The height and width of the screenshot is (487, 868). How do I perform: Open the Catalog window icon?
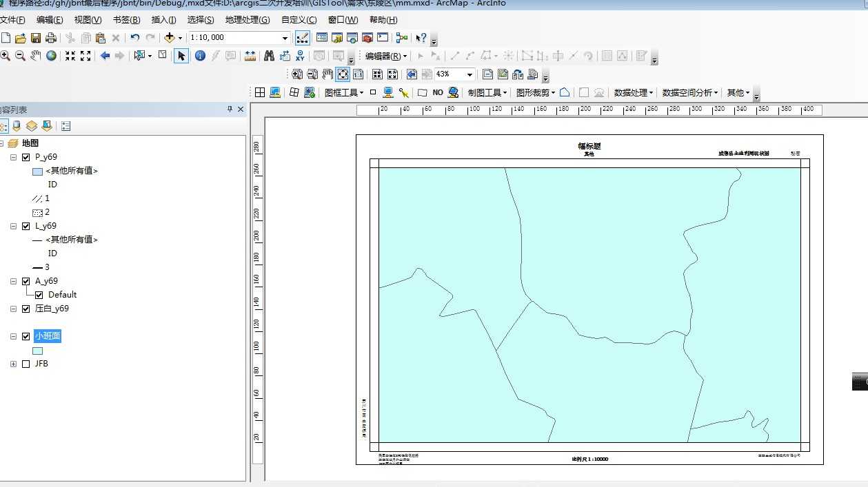click(x=337, y=38)
